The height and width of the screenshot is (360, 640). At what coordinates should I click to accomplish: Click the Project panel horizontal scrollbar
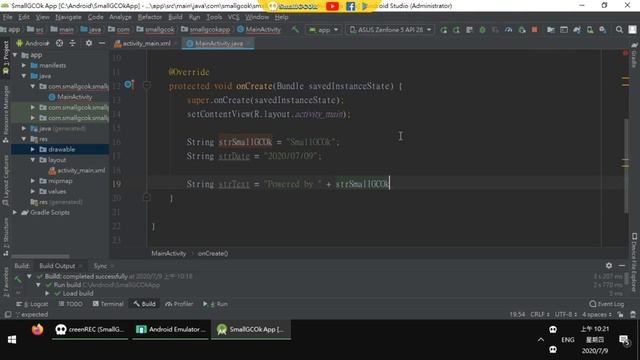pyautogui.click(x=40, y=256)
